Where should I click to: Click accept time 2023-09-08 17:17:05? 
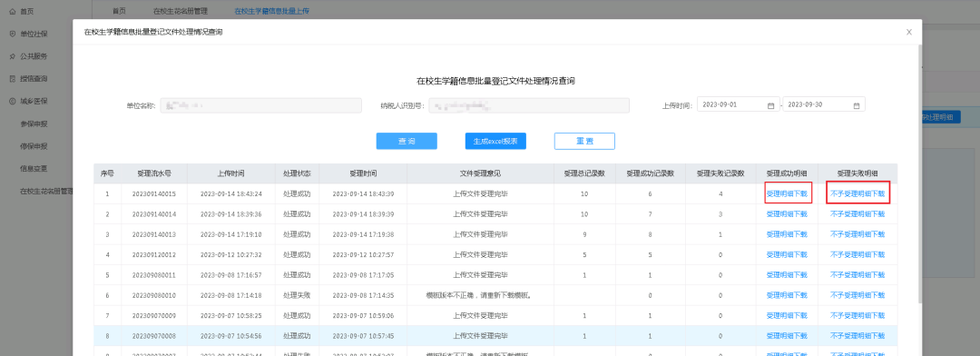(x=362, y=275)
